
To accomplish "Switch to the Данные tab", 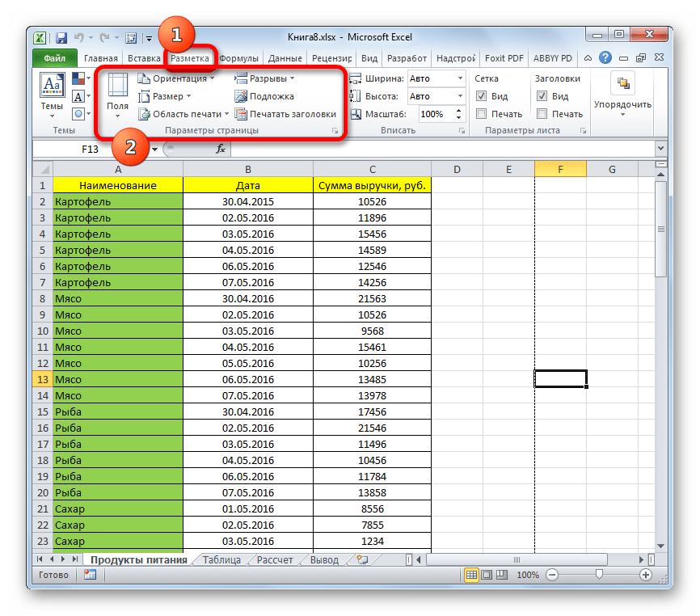I will click(285, 58).
